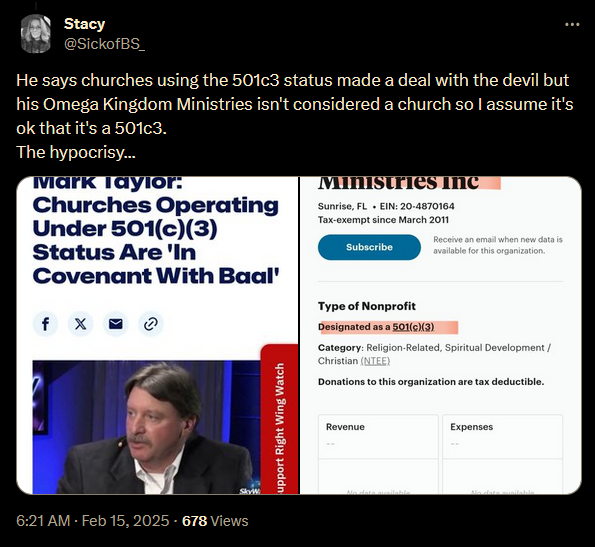Open the NTEE category link
Screen dimensions: 595x547
[375, 361]
